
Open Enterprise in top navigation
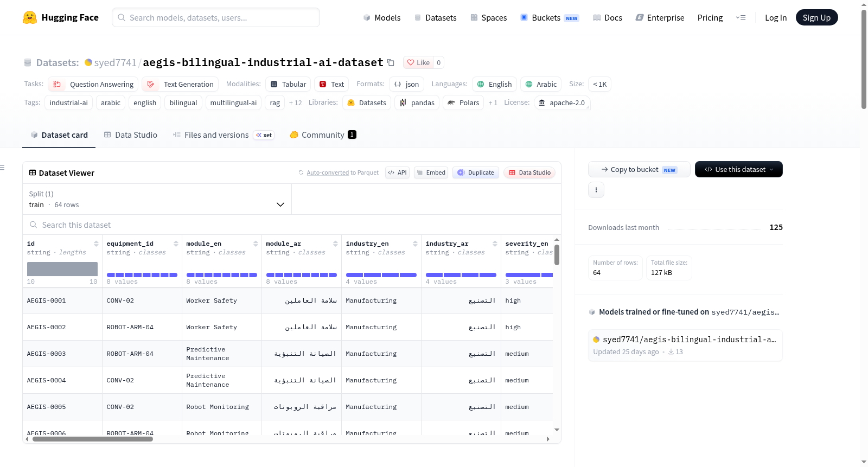coord(660,17)
